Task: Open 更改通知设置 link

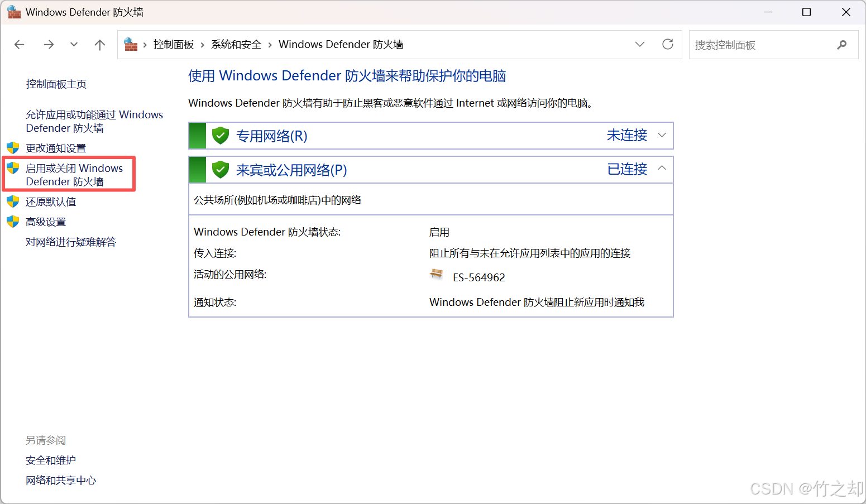Action: [56, 148]
